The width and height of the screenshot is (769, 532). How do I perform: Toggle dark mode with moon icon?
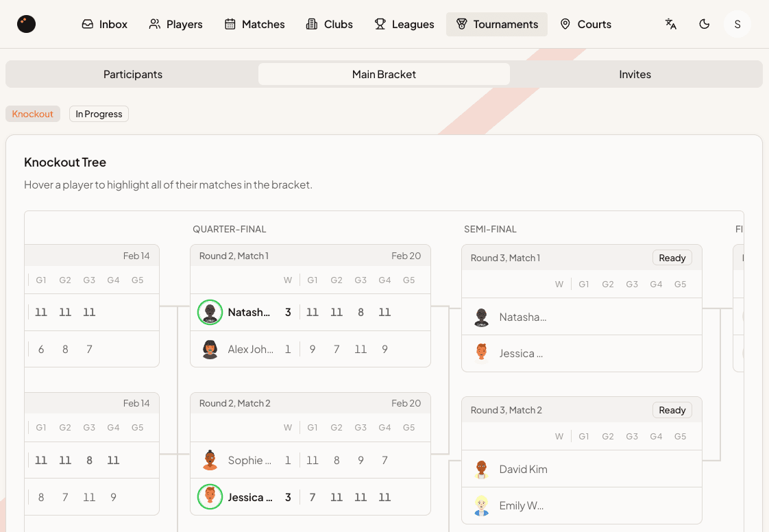coord(704,24)
